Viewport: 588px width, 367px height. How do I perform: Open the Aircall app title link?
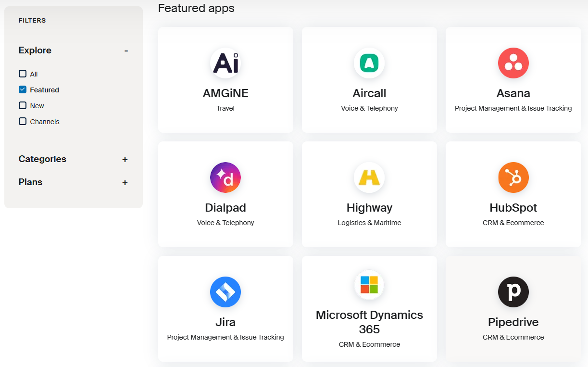coord(369,93)
